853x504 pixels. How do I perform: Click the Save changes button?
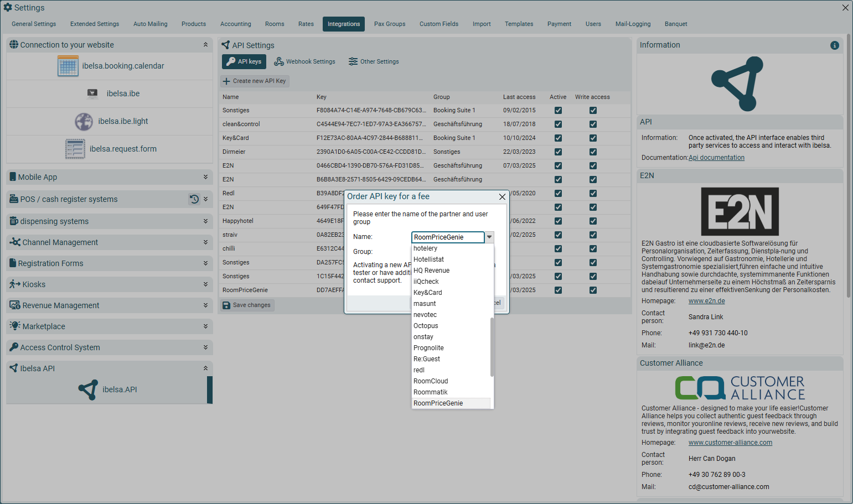point(247,305)
